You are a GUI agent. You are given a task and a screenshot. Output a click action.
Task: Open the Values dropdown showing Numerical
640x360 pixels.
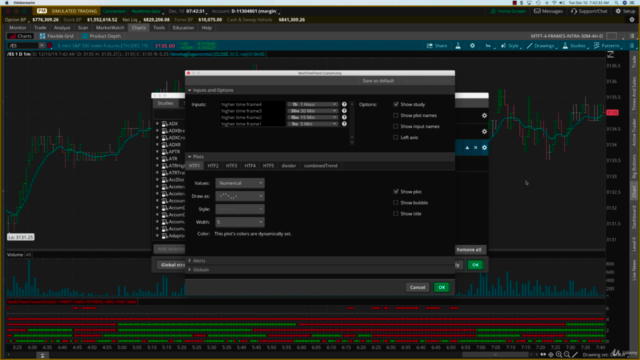240,183
